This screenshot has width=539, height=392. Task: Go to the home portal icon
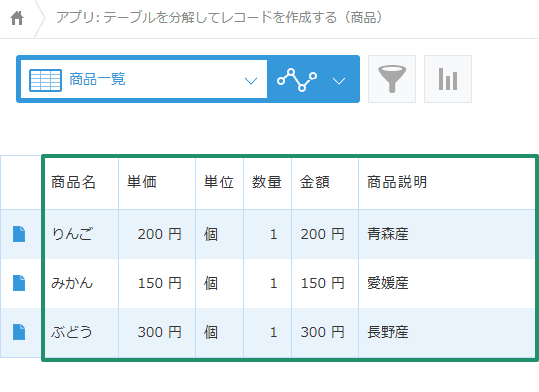[x=17, y=18]
